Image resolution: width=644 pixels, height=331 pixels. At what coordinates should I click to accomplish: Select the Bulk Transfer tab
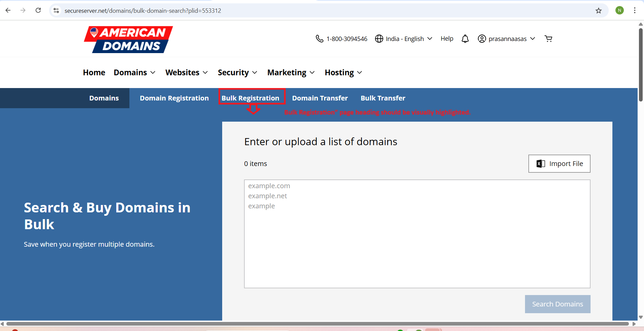[x=383, y=98]
